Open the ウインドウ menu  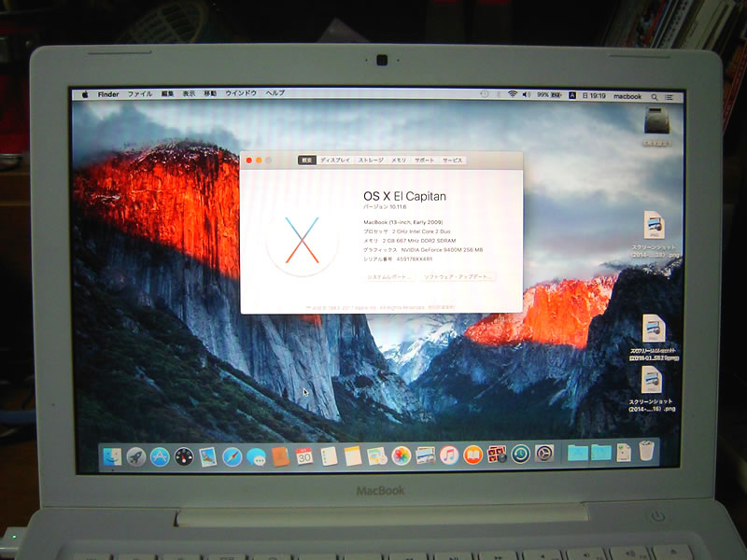tap(241, 92)
